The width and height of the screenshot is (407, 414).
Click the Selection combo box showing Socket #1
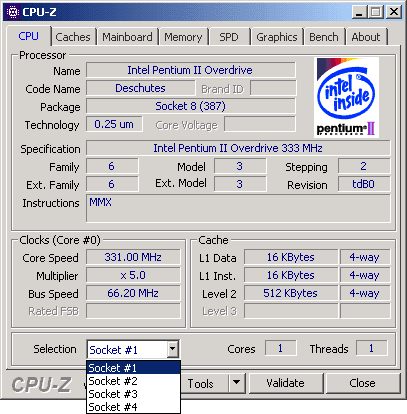point(133,349)
